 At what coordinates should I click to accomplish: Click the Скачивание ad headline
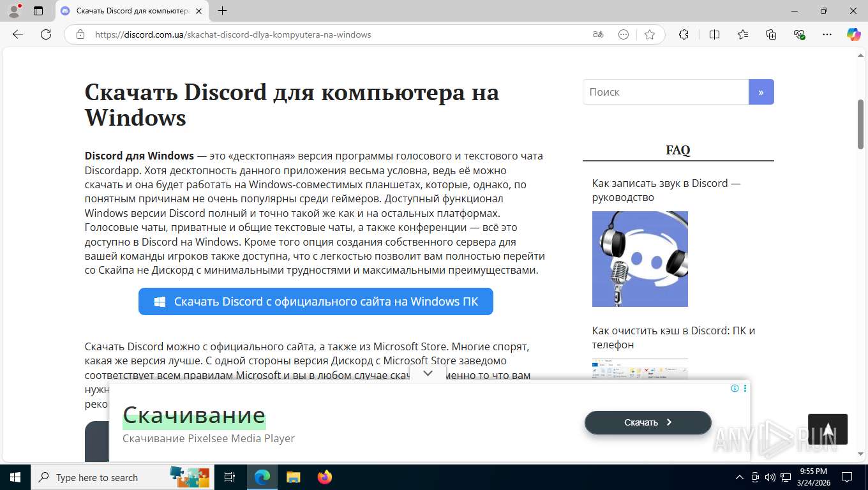(x=194, y=415)
